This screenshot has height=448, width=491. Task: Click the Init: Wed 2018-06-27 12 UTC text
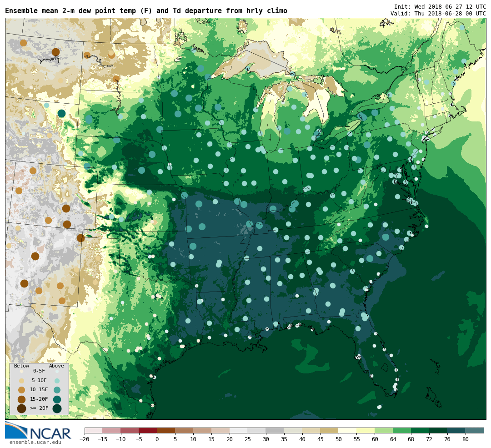pyautogui.click(x=440, y=6)
